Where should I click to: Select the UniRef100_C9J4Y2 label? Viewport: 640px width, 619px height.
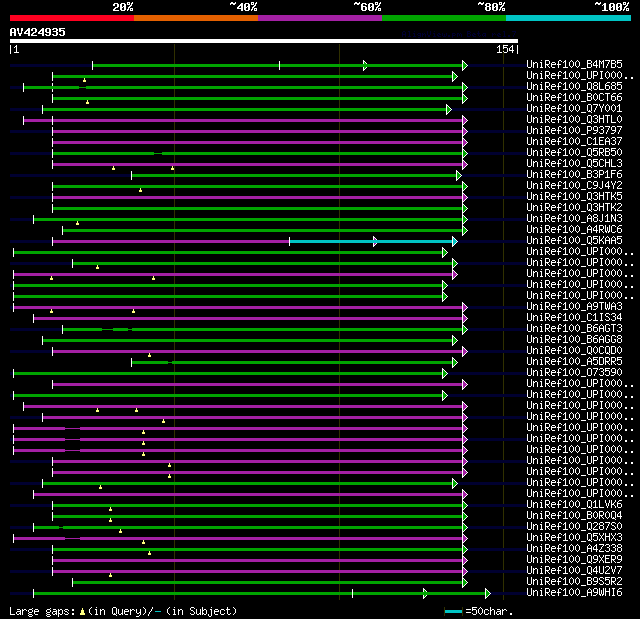[574, 186]
